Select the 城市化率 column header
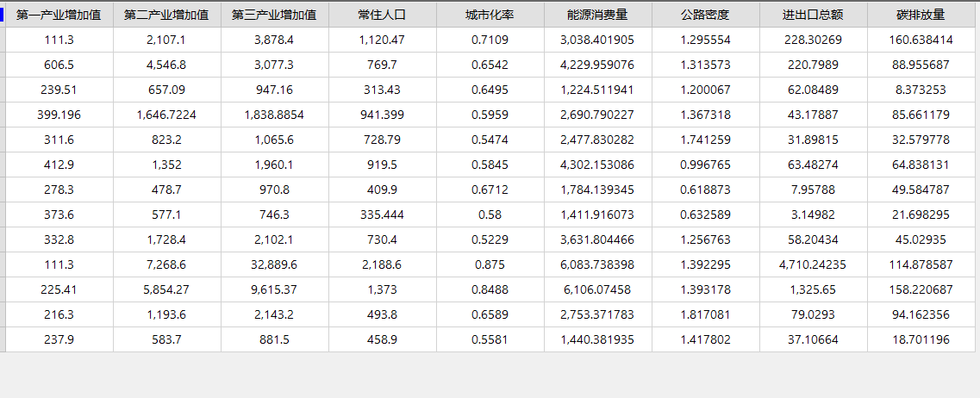 490,15
